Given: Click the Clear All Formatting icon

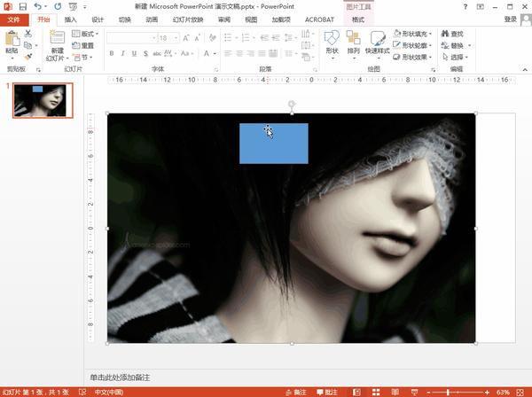Looking at the screenshot, I should pos(213,38).
